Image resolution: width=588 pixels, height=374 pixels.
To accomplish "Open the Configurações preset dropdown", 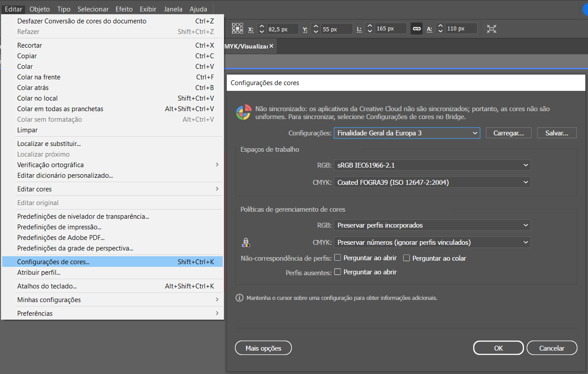I will point(406,133).
